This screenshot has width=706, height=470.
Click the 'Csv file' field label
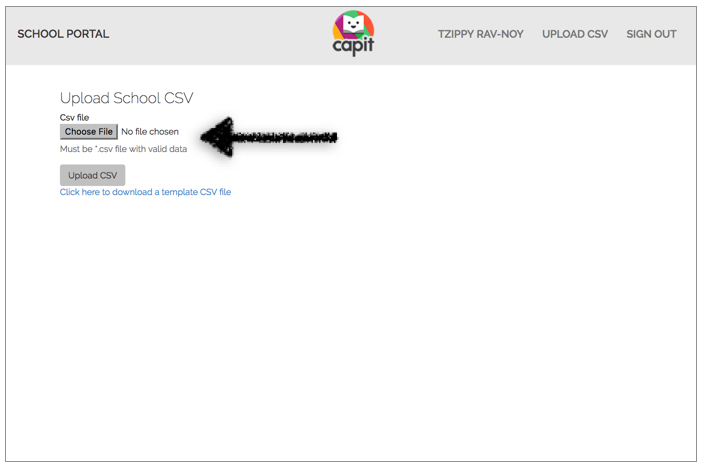tap(74, 118)
